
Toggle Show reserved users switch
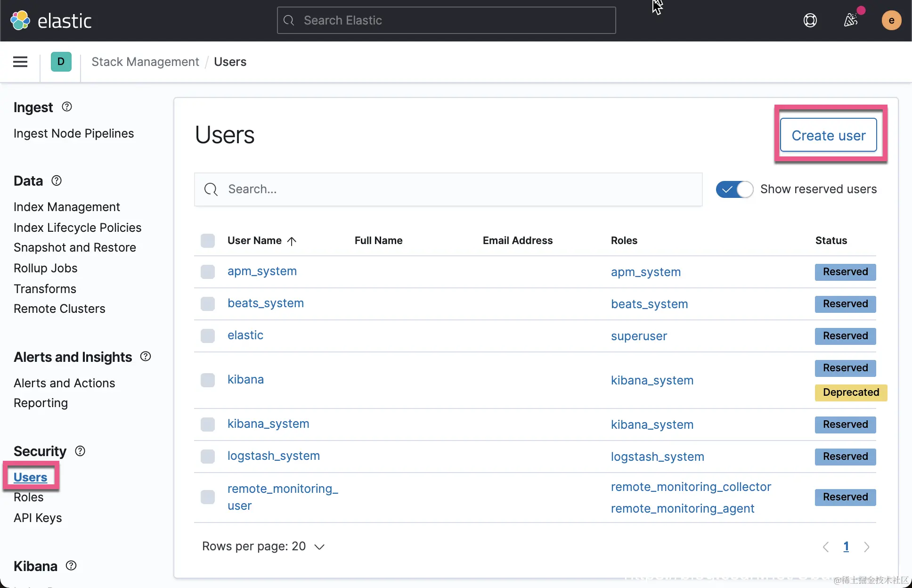tap(734, 189)
